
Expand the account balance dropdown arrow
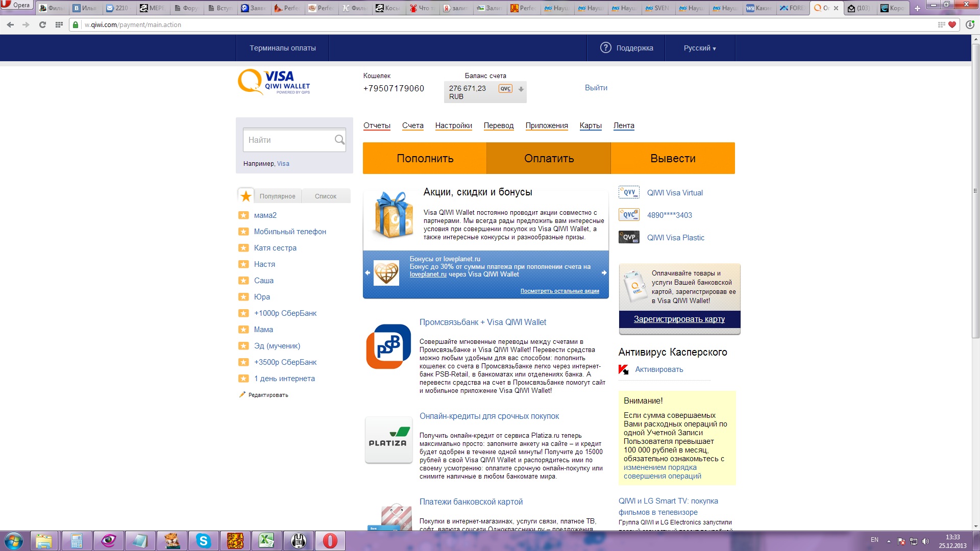point(521,89)
